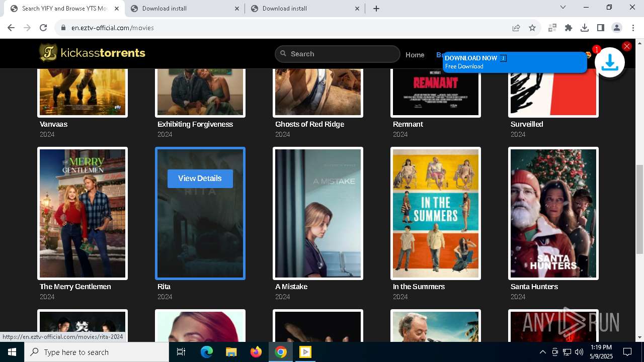Launch Microsoft Edge from the taskbar
644x362 pixels.
[207, 352]
